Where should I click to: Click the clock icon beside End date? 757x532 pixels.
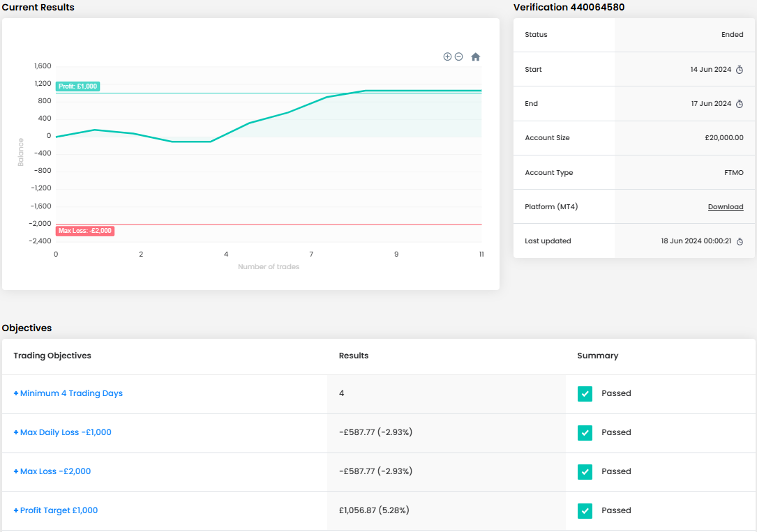tap(739, 104)
